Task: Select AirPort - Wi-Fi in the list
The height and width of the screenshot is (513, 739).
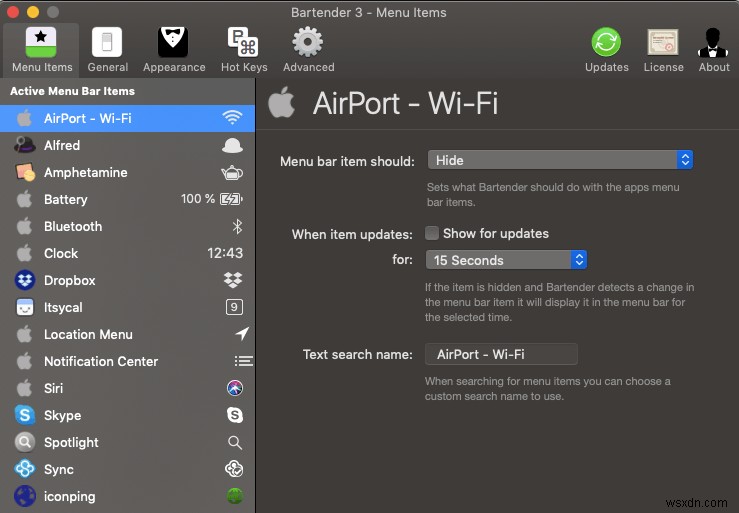Action: tap(127, 118)
